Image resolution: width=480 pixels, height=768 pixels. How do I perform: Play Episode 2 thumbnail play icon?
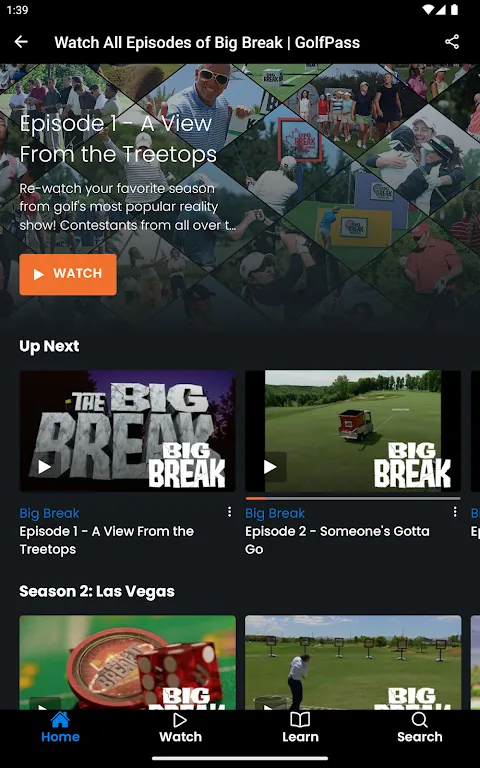270,467
